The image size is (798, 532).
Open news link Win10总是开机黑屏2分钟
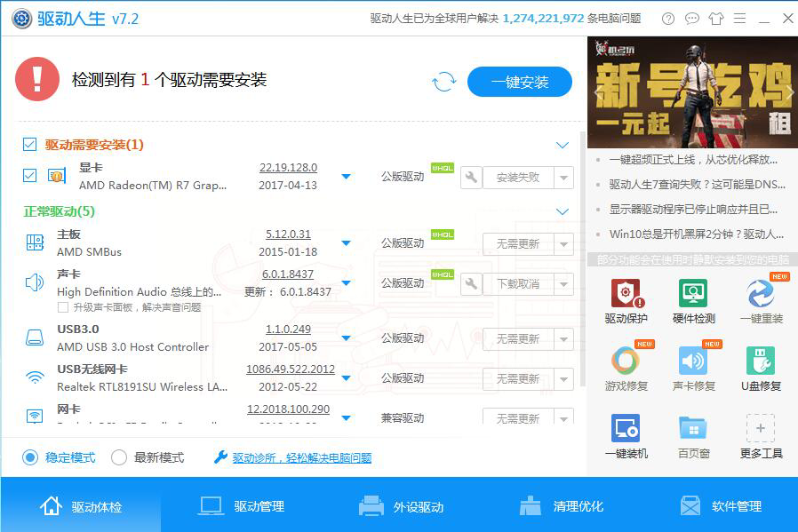click(696, 234)
